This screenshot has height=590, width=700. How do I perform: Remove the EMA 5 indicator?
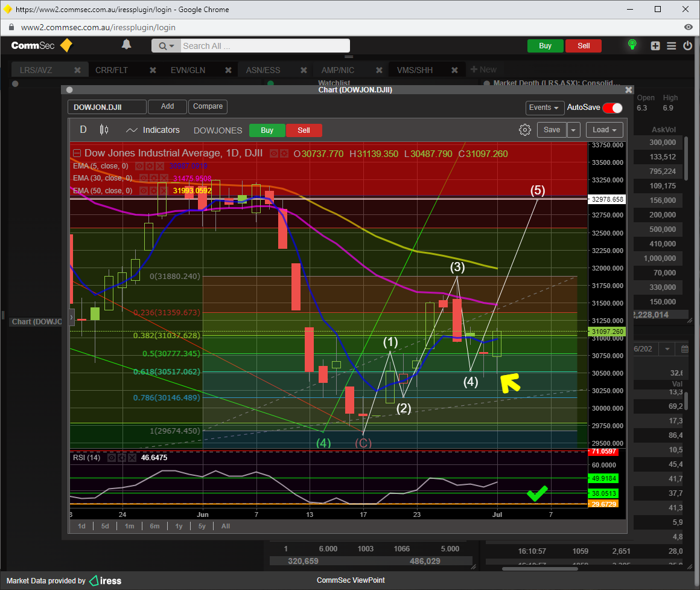(x=160, y=165)
